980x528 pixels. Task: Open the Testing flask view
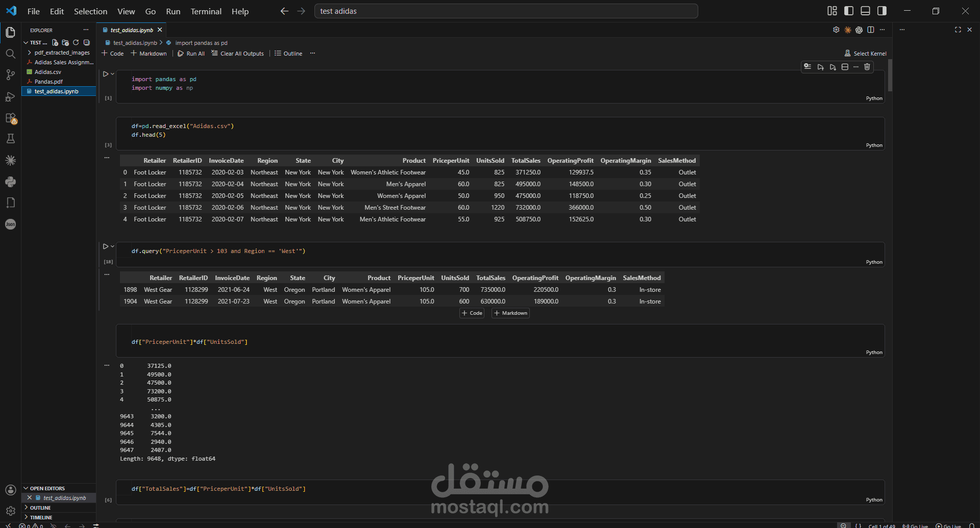tap(10, 139)
